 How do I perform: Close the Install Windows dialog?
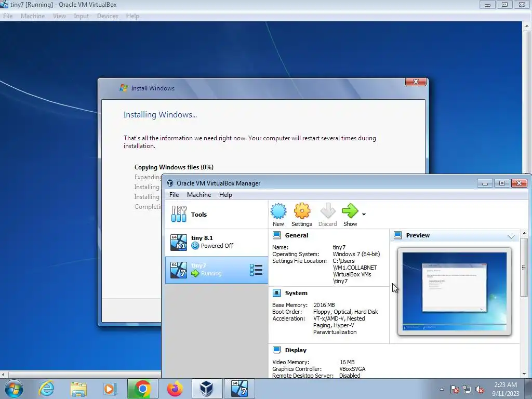416,82
